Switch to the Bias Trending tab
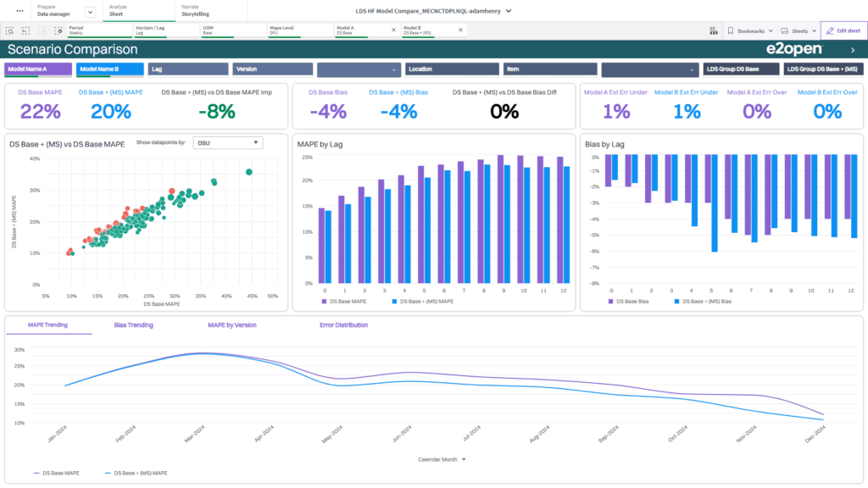 click(133, 324)
